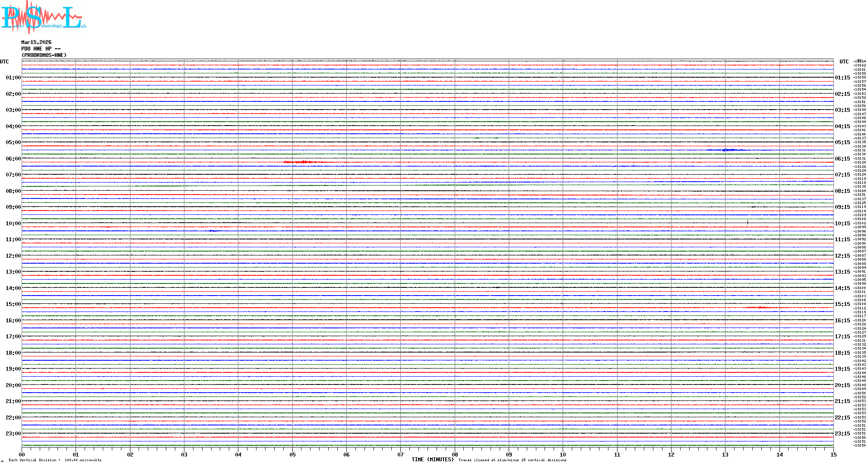Click the Each Vertical Division scale note

[x=55, y=460]
